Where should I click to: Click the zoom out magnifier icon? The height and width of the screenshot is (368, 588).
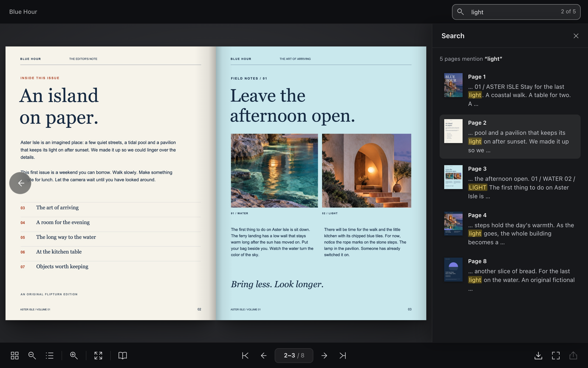point(32,356)
